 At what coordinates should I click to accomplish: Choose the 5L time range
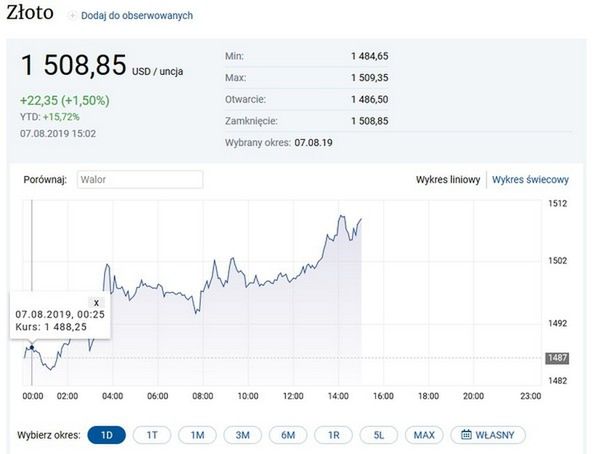point(379,435)
